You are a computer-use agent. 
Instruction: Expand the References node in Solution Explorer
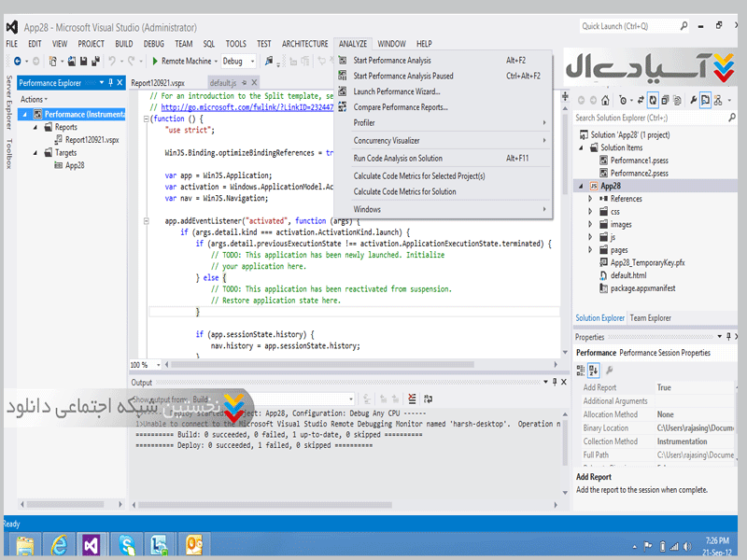590,199
